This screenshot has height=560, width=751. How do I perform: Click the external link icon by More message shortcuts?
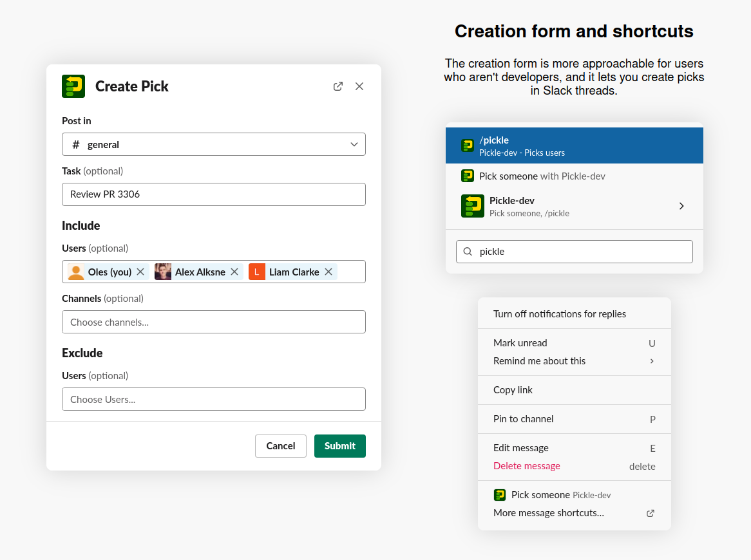point(650,513)
